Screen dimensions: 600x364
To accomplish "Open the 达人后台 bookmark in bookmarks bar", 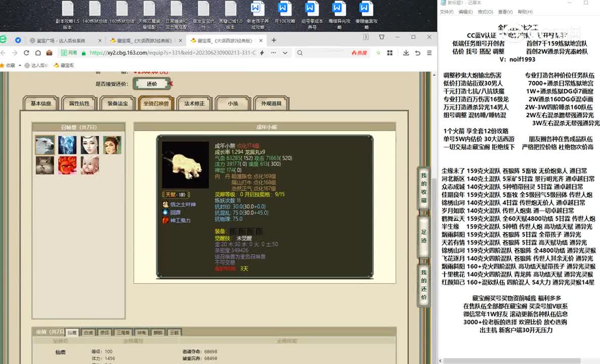I will 36,66.
